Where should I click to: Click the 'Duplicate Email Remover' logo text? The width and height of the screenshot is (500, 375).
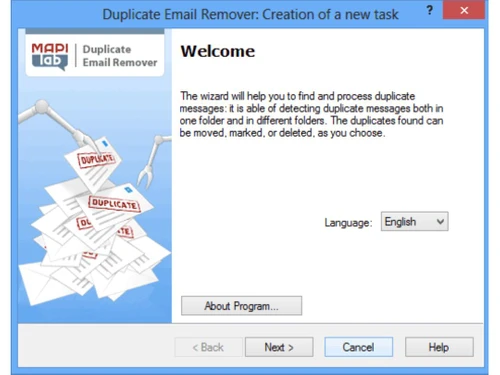click(x=120, y=56)
